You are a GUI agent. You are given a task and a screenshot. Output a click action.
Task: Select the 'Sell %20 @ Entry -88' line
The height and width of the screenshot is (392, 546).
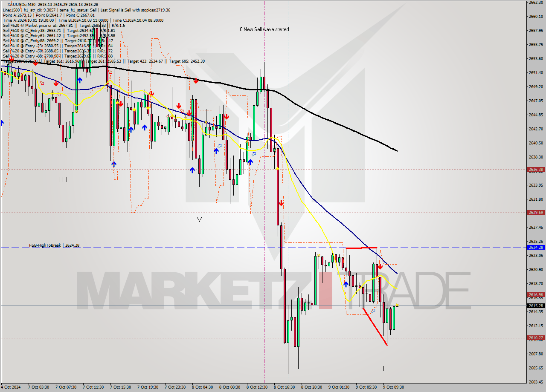coord(58,56)
